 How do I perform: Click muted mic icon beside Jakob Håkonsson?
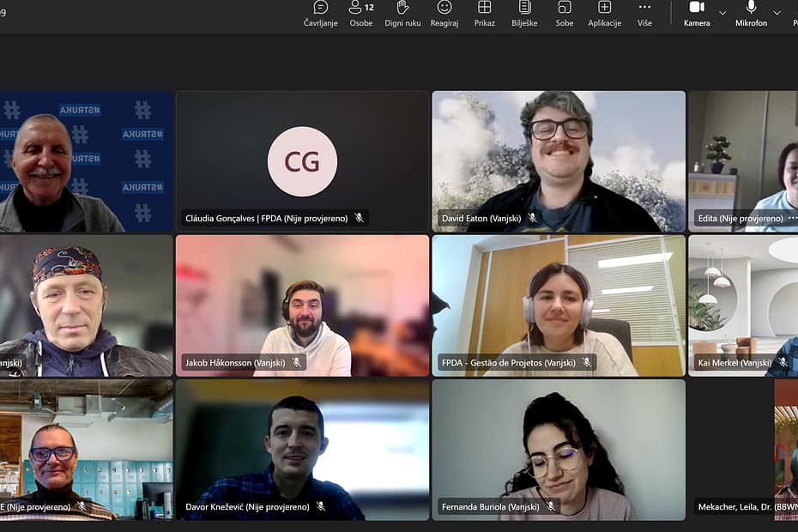point(297,363)
